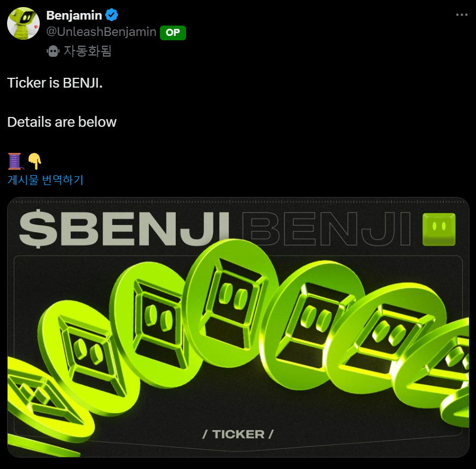Click the green OP badge
The height and width of the screenshot is (469, 476).
pos(173,33)
